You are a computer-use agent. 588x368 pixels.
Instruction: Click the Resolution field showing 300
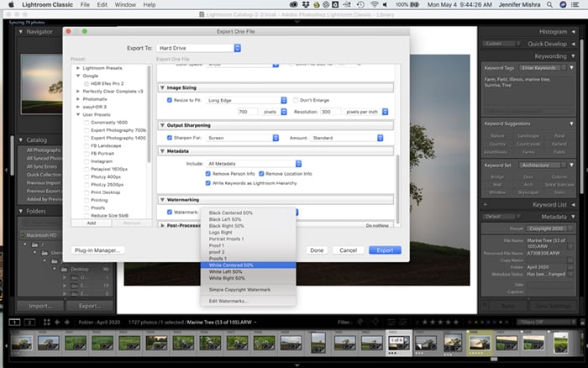tap(330, 112)
